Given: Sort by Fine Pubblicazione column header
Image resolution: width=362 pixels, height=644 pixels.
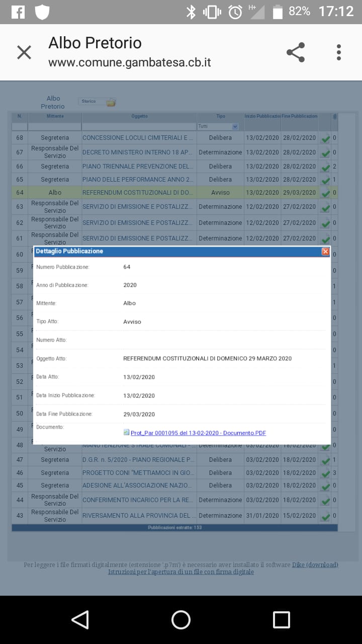Looking at the screenshot, I should pos(300,116).
